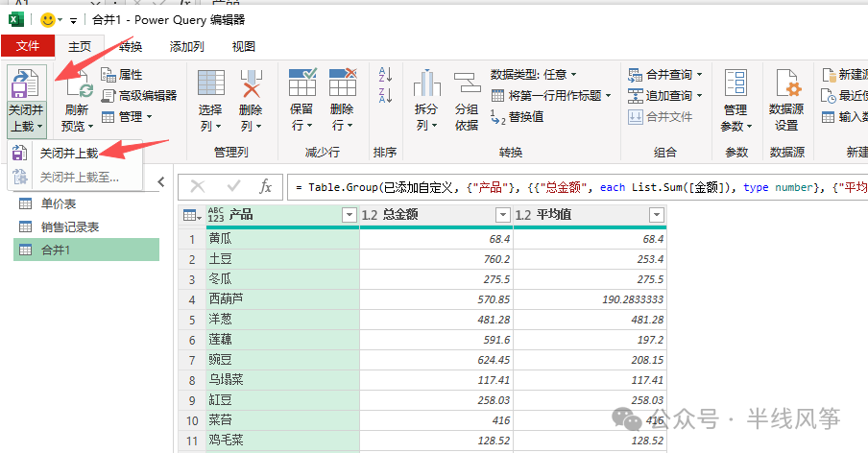Open Append Queries (追加查询) dropdown

coord(664,96)
